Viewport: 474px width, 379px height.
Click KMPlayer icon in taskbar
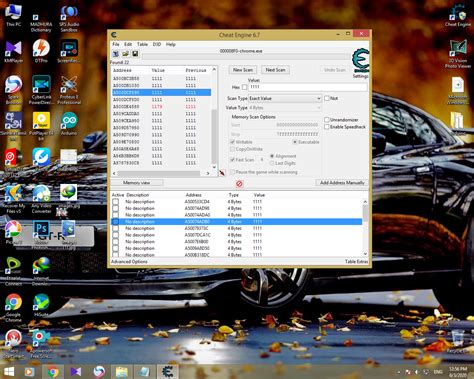pos(76,371)
